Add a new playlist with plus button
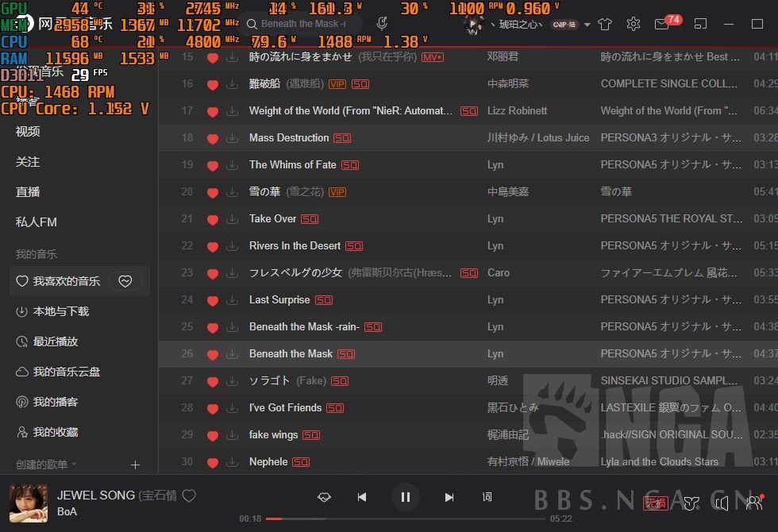 [x=135, y=465]
